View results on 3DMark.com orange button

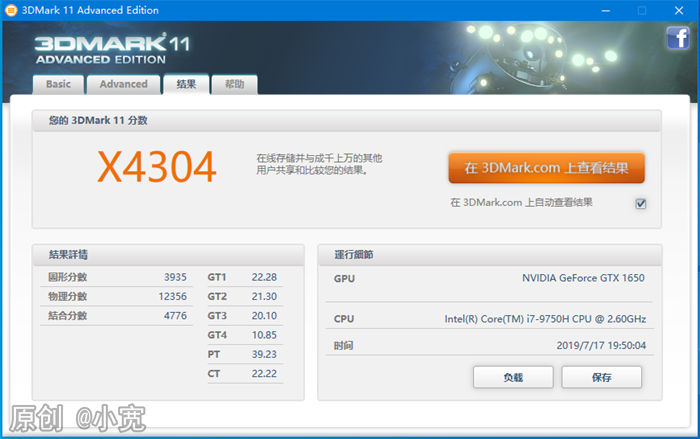pos(546,168)
